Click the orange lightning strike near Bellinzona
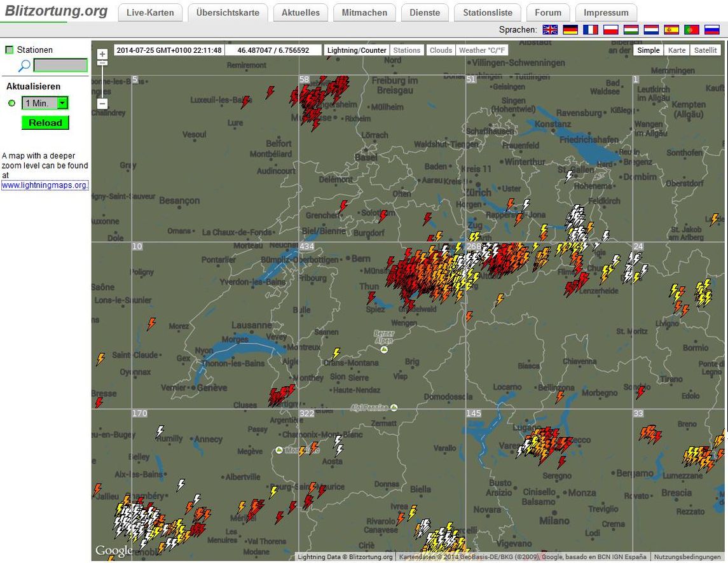The width and height of the screenshot is (728, 563). 560,397
